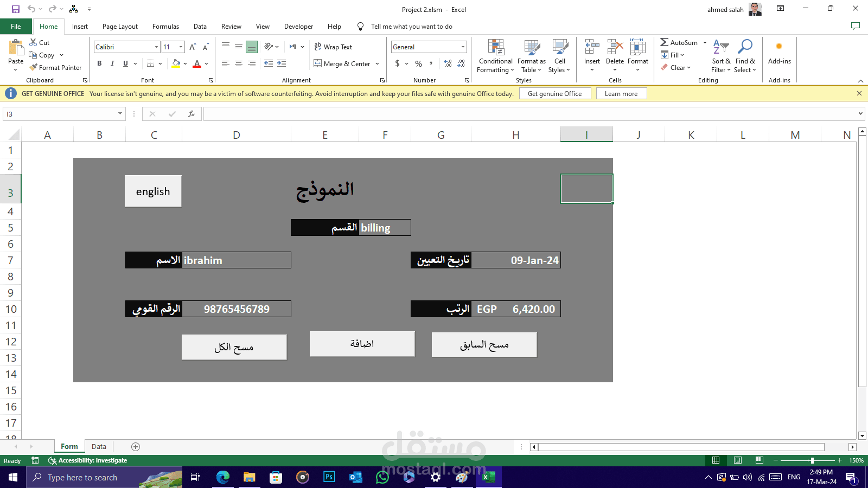Click the Undo arrow icon

(31, 9)
